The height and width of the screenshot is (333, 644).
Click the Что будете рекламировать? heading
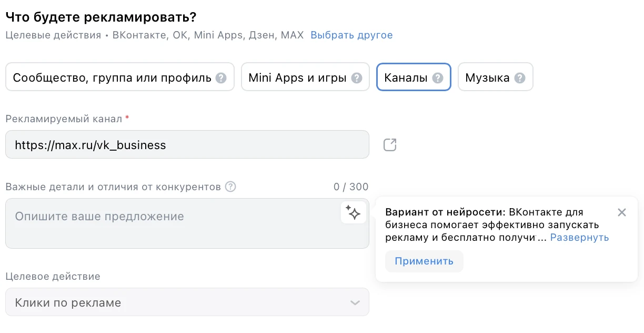101,17
